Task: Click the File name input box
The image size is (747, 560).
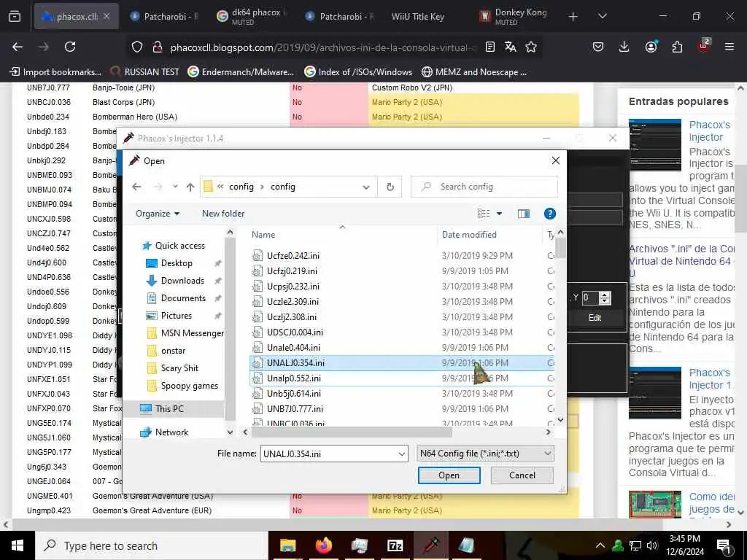Action: [329, 454]
